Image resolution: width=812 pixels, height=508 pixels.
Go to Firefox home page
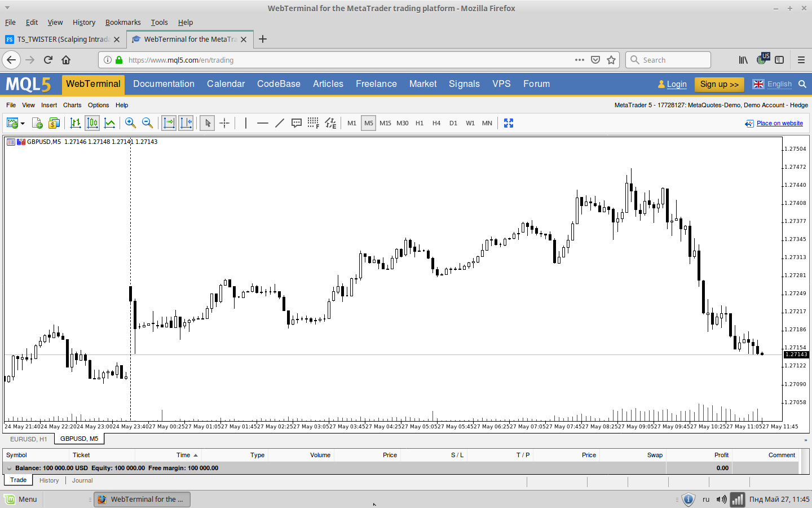(66, 60)
